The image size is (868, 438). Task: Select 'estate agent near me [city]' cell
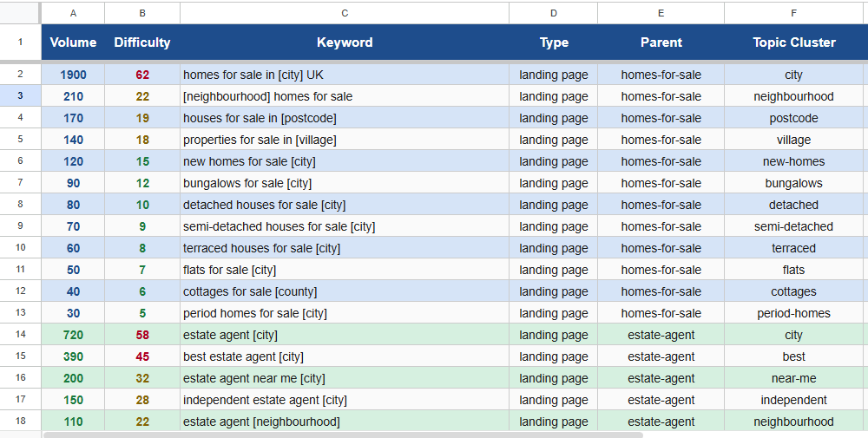click(x=345, y=378)
